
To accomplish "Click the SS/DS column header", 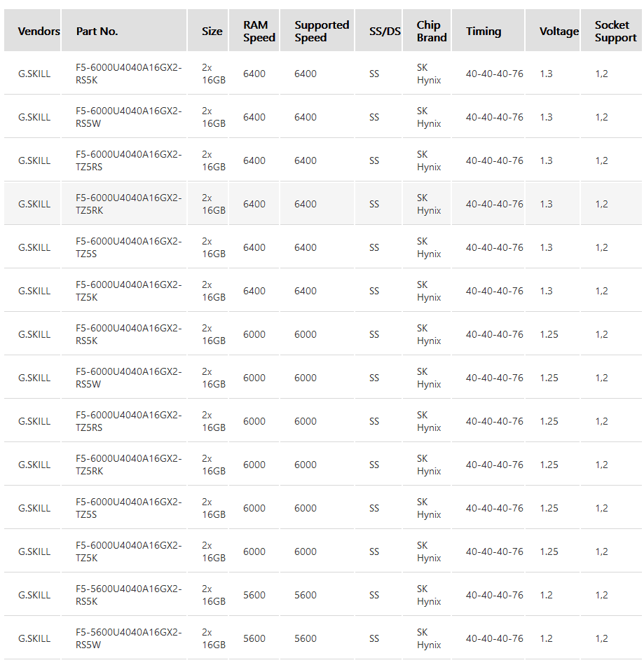I will 385,31.
